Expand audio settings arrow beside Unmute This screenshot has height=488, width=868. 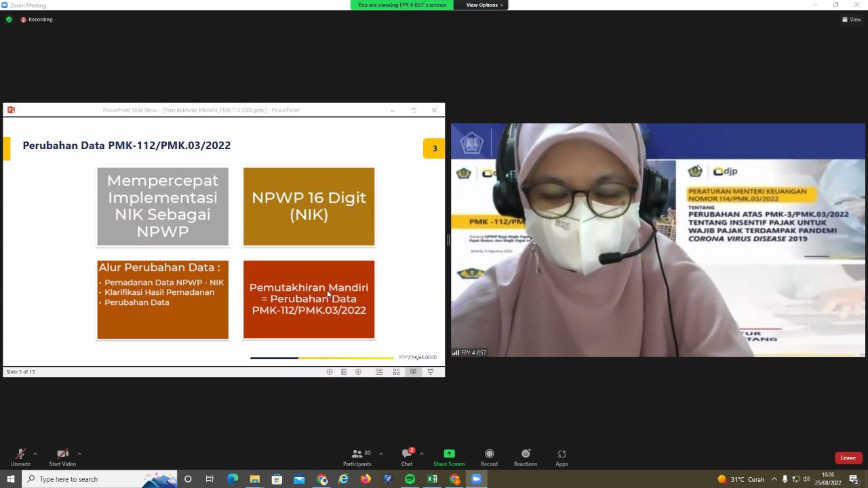point(35,454)
